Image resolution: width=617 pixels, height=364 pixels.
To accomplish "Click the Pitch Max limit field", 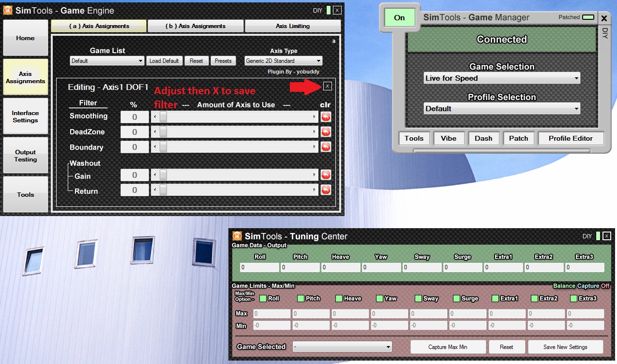I will point(311,314).
